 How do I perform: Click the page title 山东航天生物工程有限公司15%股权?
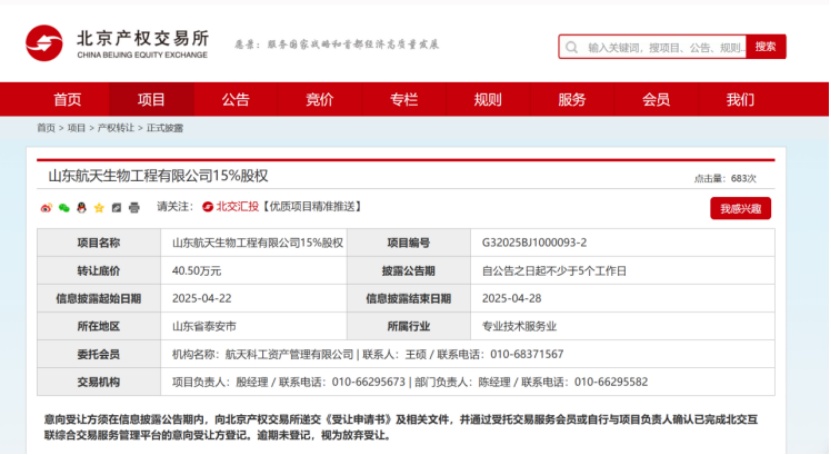pyautogui.click(x=158, y=176)
